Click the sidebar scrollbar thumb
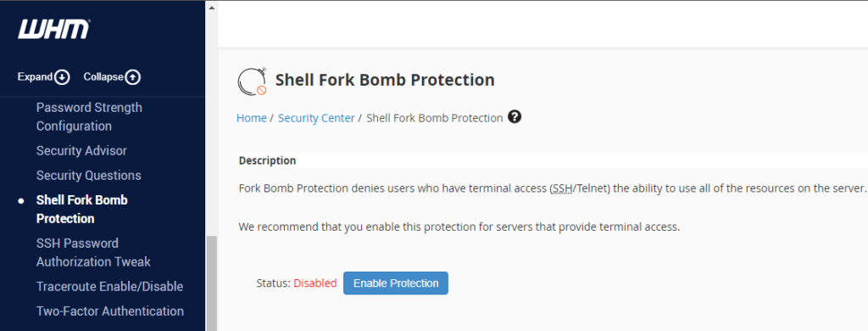 (211, 283)
